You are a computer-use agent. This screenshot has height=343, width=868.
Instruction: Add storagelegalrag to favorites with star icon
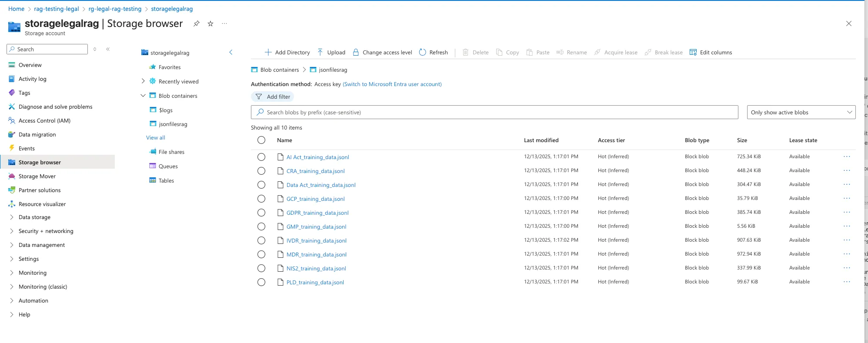(x=210, y=23)
